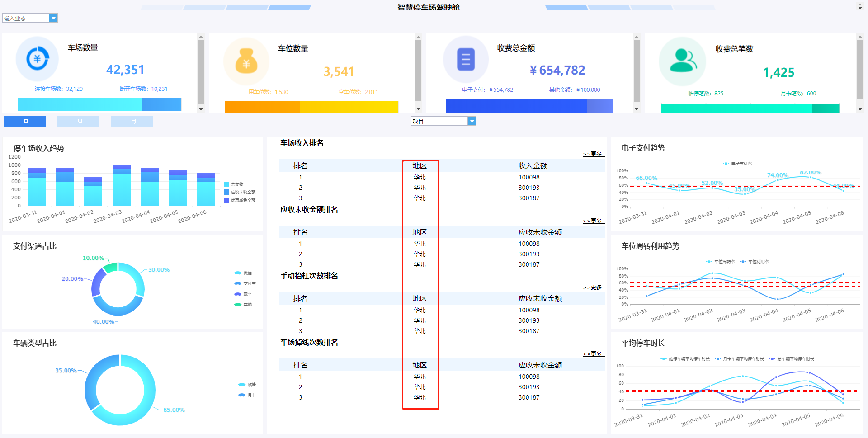868x438 pixels.
Task: Click the dark blue 收费总金额 progress bar
Action: click(x=516, y=106)
